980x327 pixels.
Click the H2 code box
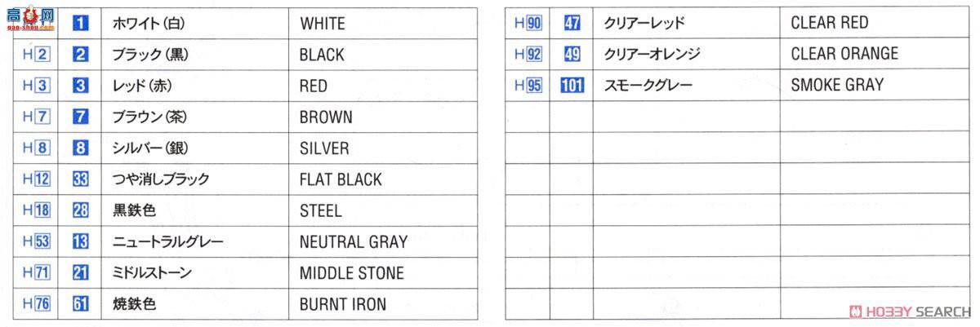[x=37, y=55]
